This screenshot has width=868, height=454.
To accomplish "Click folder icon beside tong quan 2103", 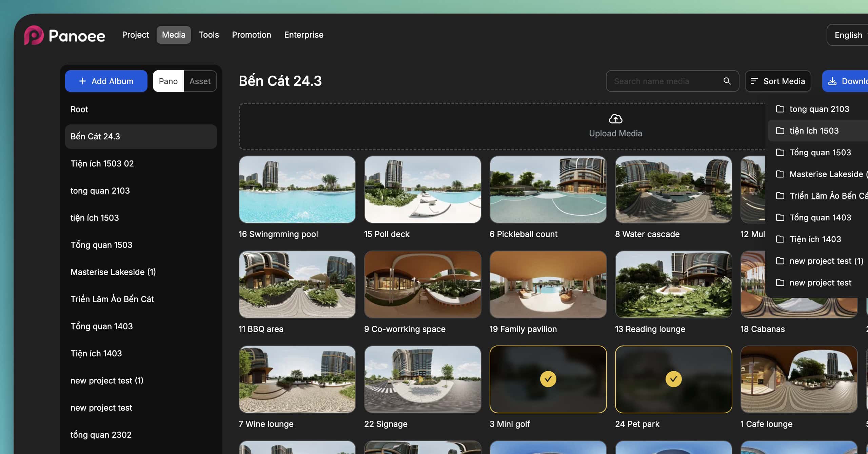I will [780, 109].
